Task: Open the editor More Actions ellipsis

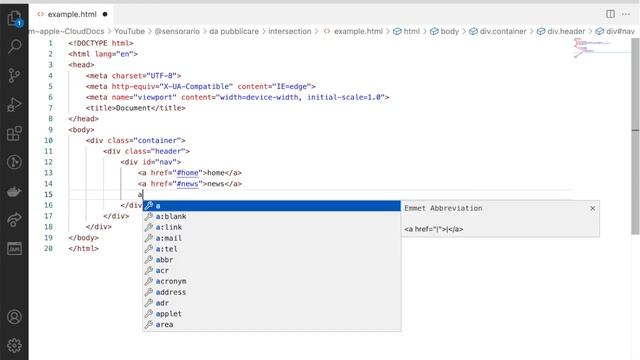Action: click(x=626, y=14)
